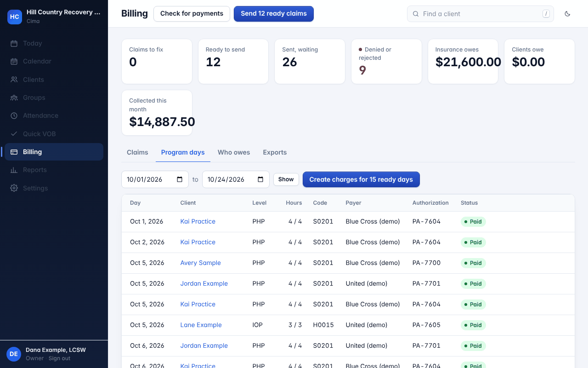Click the Settings gear icon in sidebar
The image size is (588, 368).
click(14, 188)
